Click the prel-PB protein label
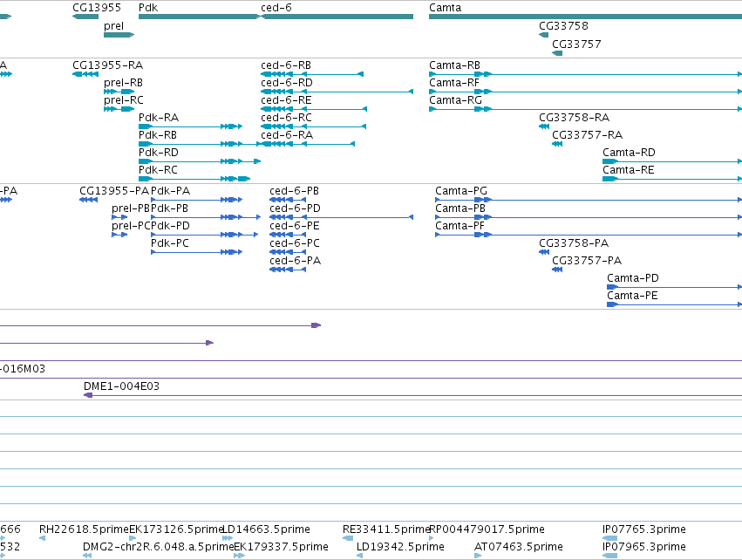Screen dimensions: 742x560 point(131,208)
